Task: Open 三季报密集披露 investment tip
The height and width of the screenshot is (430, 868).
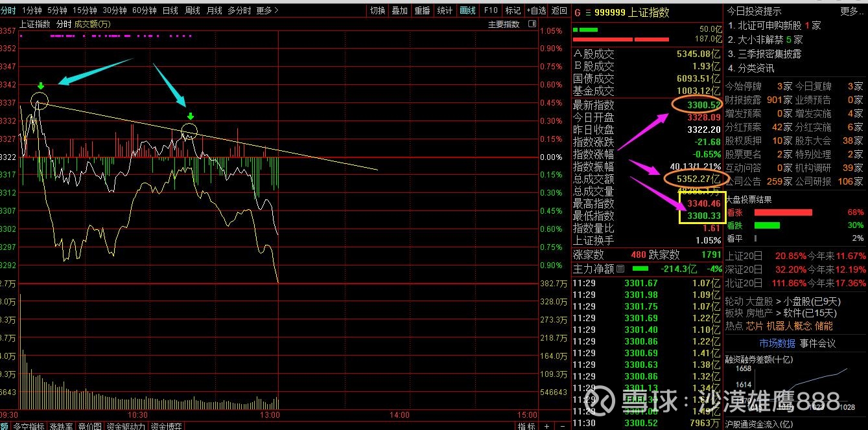Action: coord(769,54)
